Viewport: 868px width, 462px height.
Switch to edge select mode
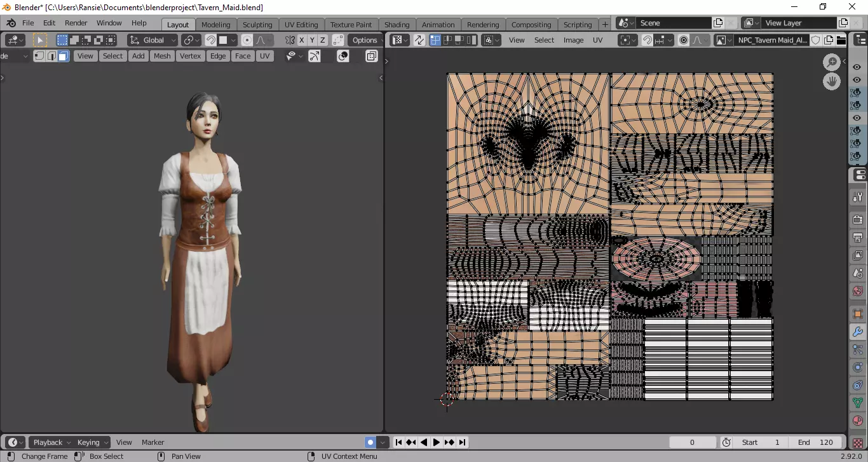pyautogui.click(x=51, y=56)
